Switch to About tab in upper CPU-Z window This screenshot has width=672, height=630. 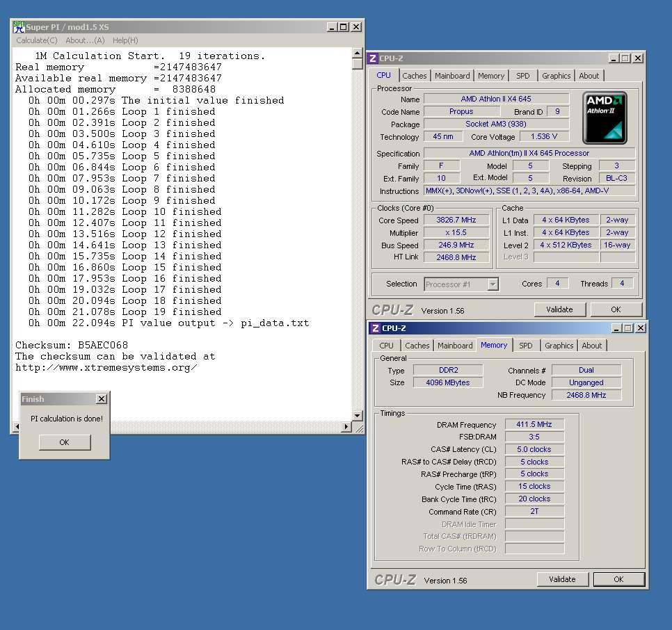click(x=589, y=76)
